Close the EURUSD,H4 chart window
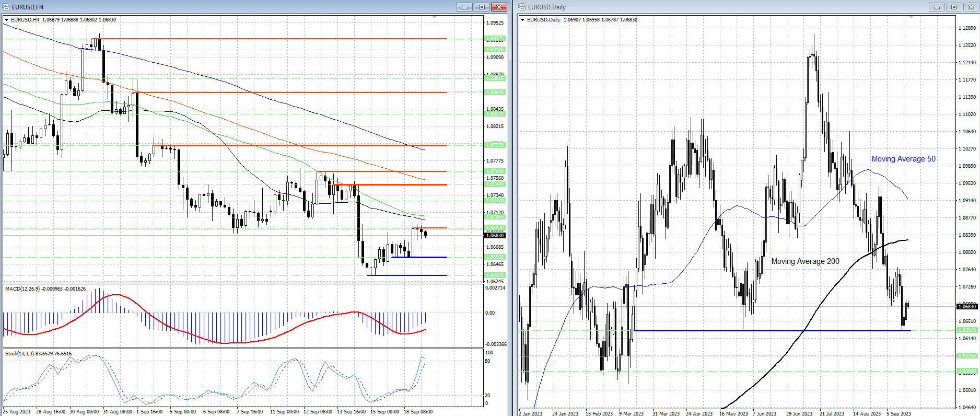980x416 pixels. tap(499, 7)
